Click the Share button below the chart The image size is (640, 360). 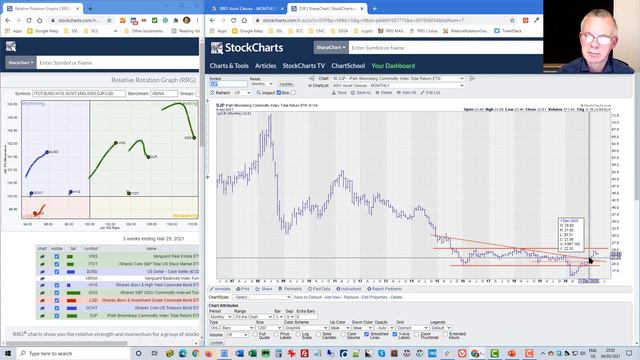(264, 289)
